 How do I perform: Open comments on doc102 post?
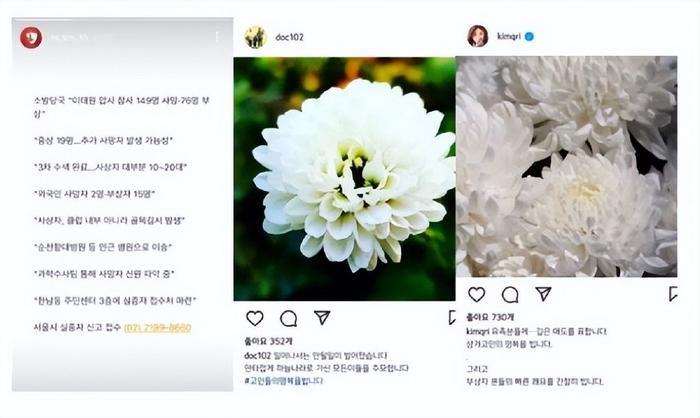click(x=288, y=318)
